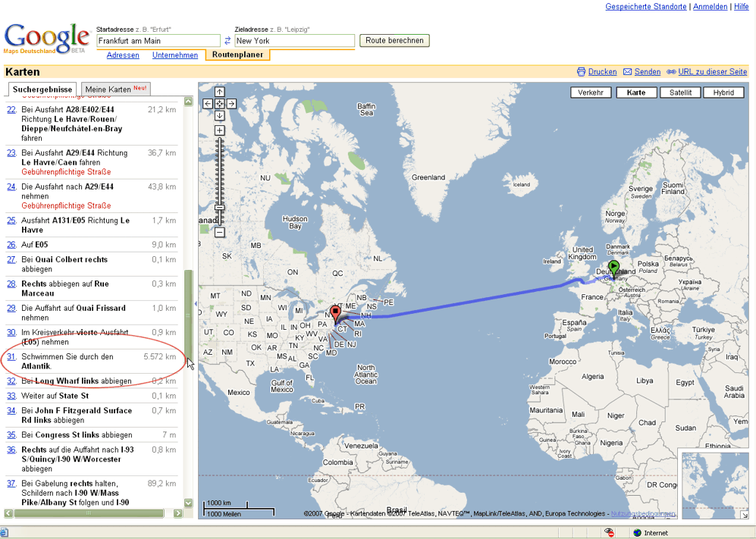Click the Drucken link
This screenshot has width=756, height=539.
(x=602, y=72)
